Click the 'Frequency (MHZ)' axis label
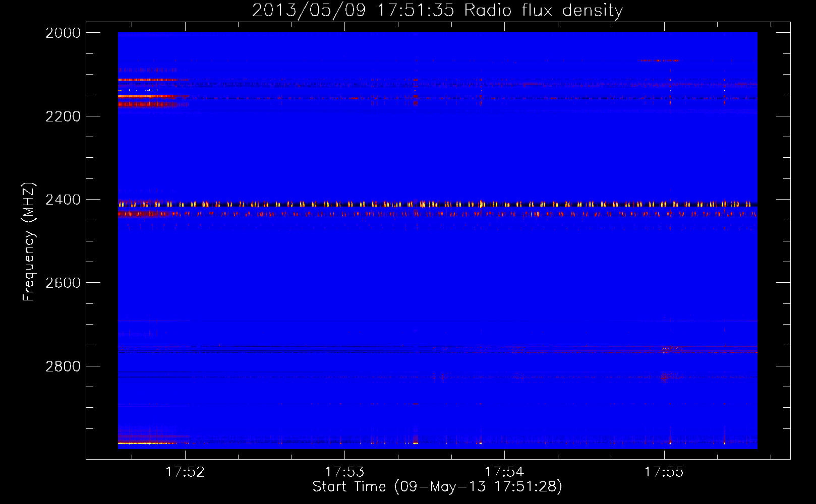Image resolution: width=816 pixels, height=504 pixels. (x=29, y=242)
